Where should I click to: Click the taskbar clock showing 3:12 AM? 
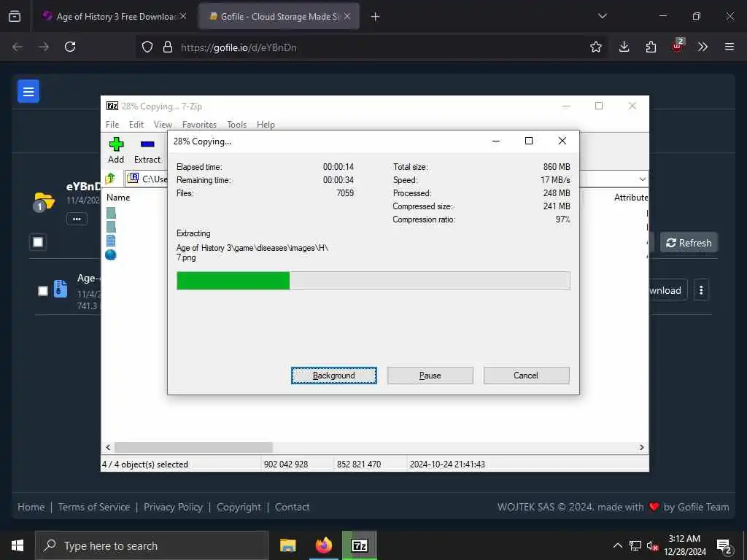tap(684, 545)
